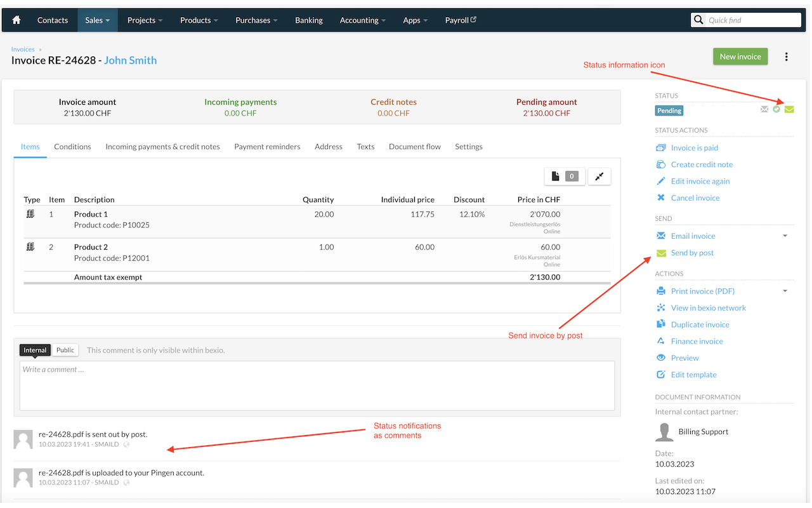Open the Document flow tab
Image resolution: width=812 pixels, height=508 pixels.
coord(415,147)
